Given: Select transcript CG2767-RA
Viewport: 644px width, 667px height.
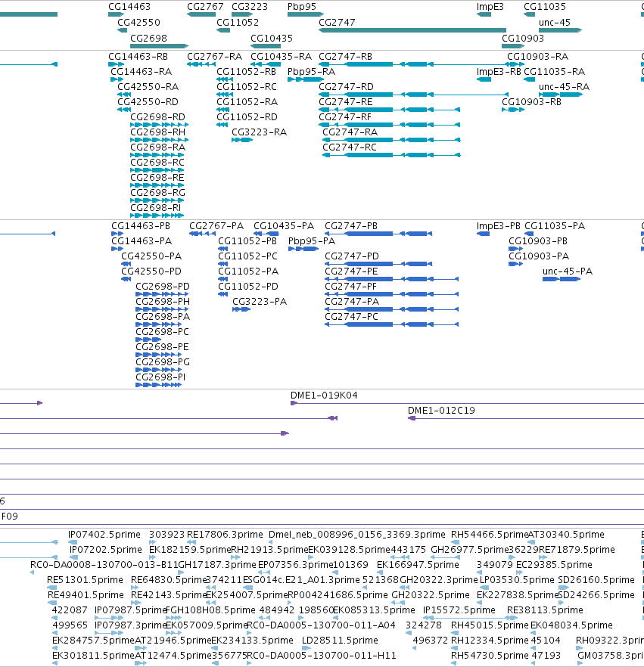Looking at the screenshot, I should [x=214, y=57].
